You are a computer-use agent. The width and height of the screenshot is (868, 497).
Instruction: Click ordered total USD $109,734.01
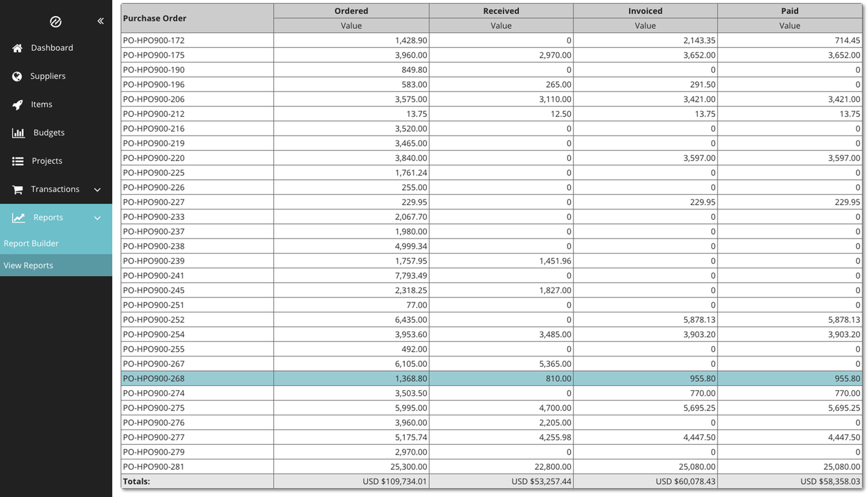pyautogui.click(x=395, y=481)
